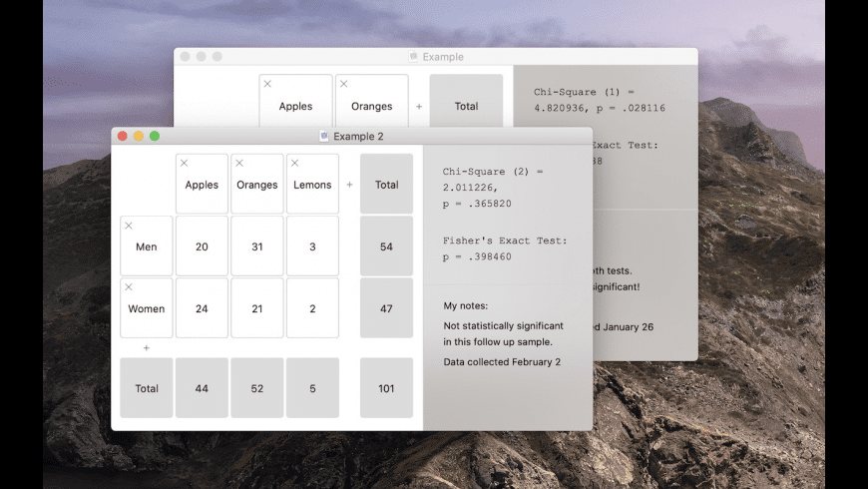Select the Women Lemons cell with 2
Viewport: 868px width, 489px height.
[x=312, y=308]
